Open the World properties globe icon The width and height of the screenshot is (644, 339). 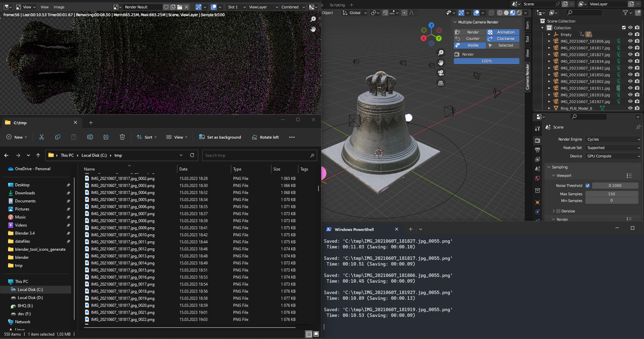(x=538, y=178)
